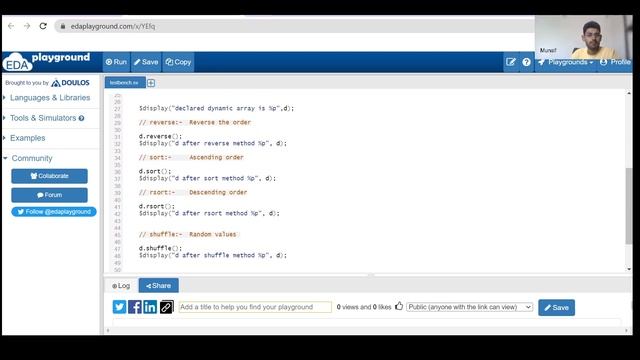This screenshot has width=640, height=360.
Task: Click the editor scrollbar down arrow
Action: [629, 269]
